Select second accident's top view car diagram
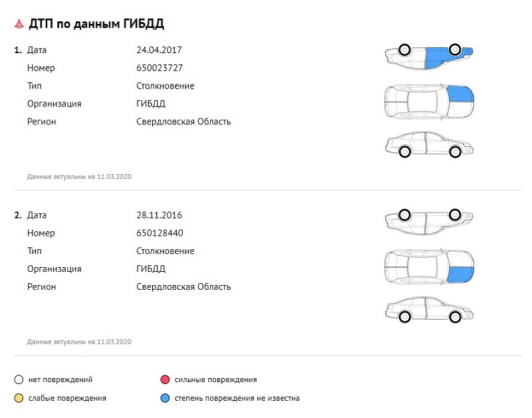 tap(429, 266)
